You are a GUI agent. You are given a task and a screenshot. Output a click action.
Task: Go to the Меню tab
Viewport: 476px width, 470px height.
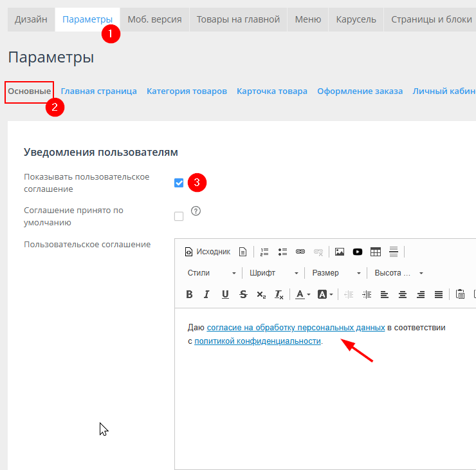pos(308,19)
